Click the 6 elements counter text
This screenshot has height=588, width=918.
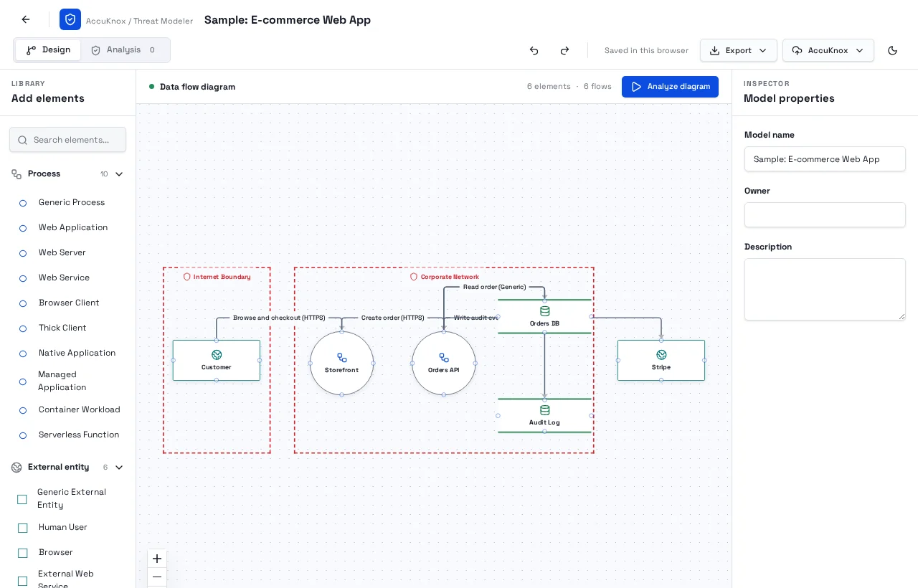(x=549, y=87)
